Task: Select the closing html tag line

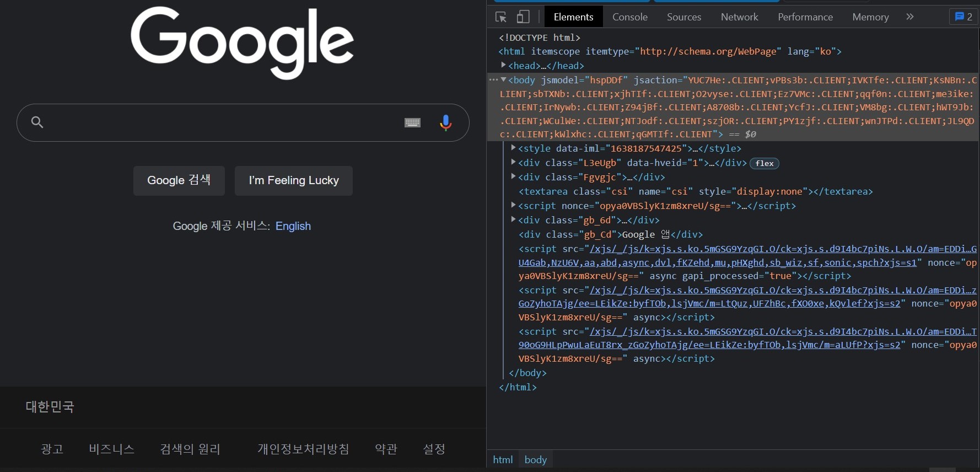Action: tap(518, 387)
